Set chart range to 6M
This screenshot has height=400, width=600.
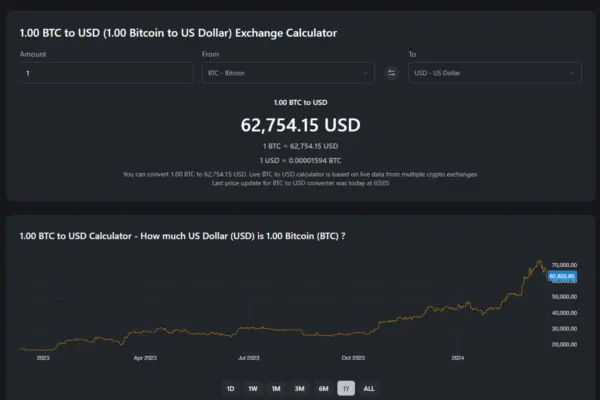[323, 388]
